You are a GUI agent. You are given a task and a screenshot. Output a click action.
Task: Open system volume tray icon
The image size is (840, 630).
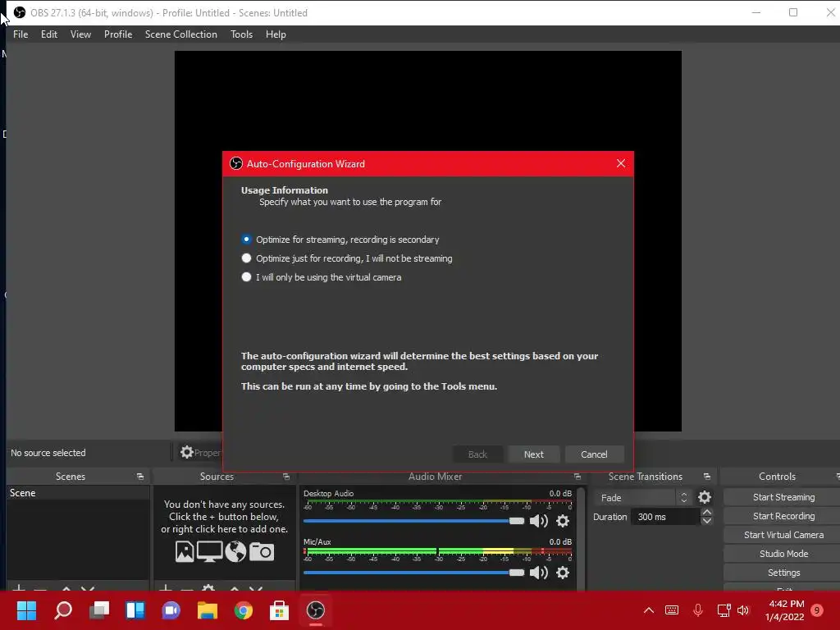(x=743, y=610)
